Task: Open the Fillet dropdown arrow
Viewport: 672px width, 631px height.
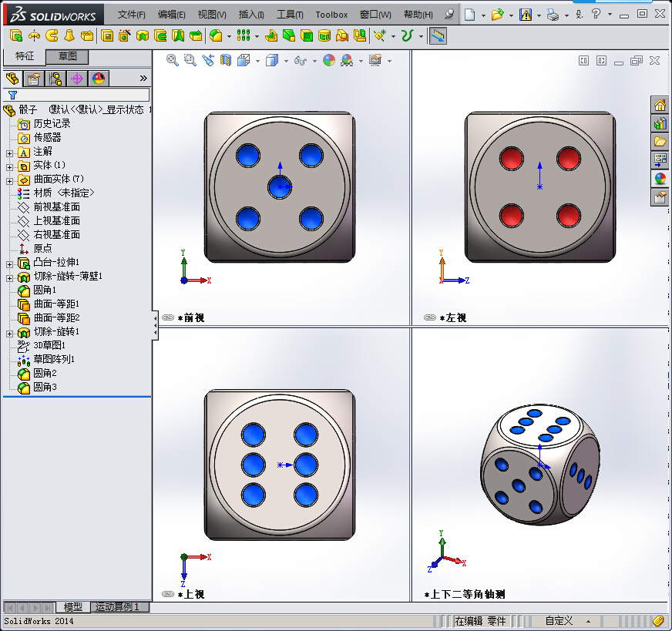Action: pos(229,36)
